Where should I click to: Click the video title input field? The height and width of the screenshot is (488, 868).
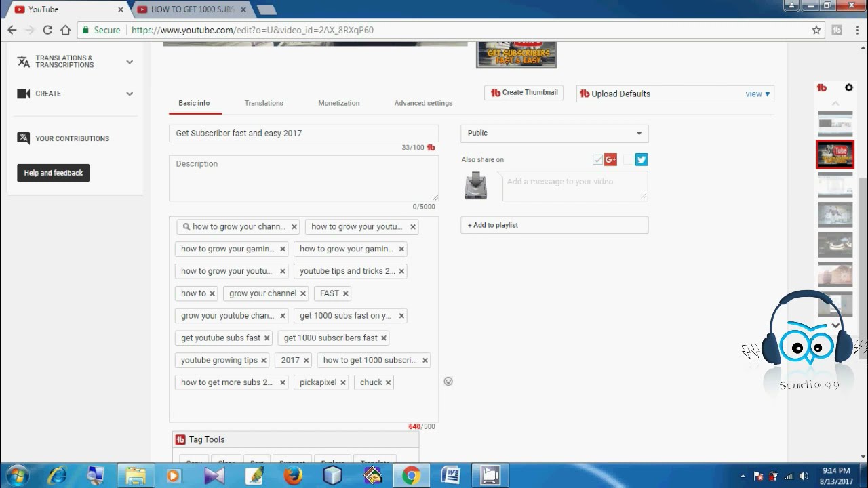click(304, 134)
